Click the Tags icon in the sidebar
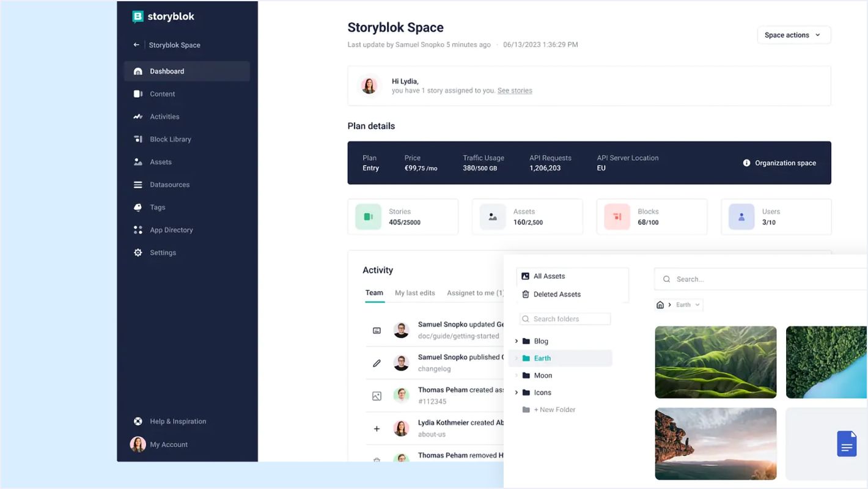The width and height of the screenshot is (868, 489). 138,207
